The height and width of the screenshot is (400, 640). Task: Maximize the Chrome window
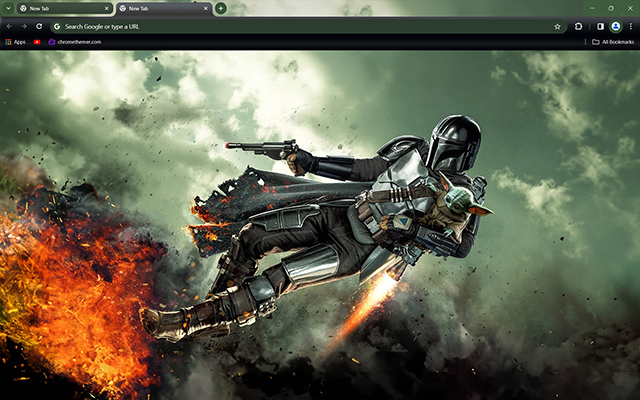(611, 8)
